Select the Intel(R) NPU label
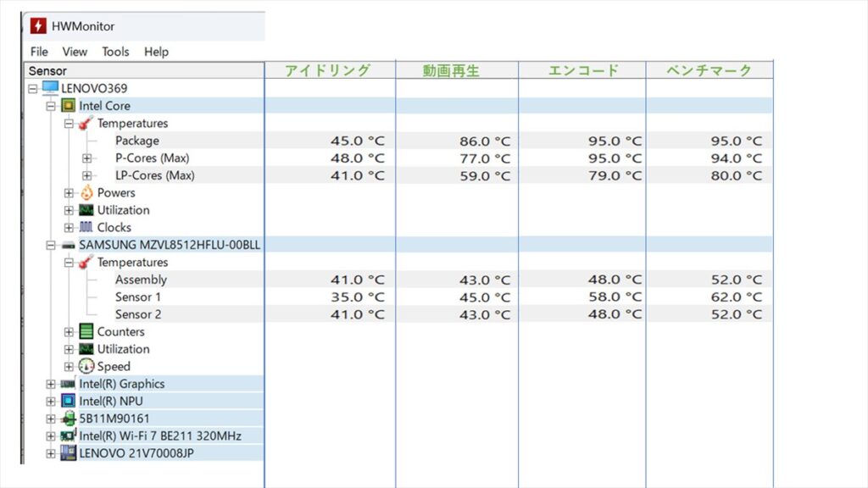Image resolution: width=868 pixels, height=488 pixels. [x=111, y=401]
